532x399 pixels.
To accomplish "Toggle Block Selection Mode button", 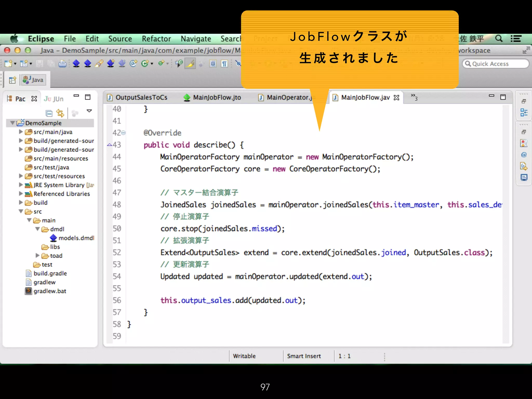I will (213, 64).
